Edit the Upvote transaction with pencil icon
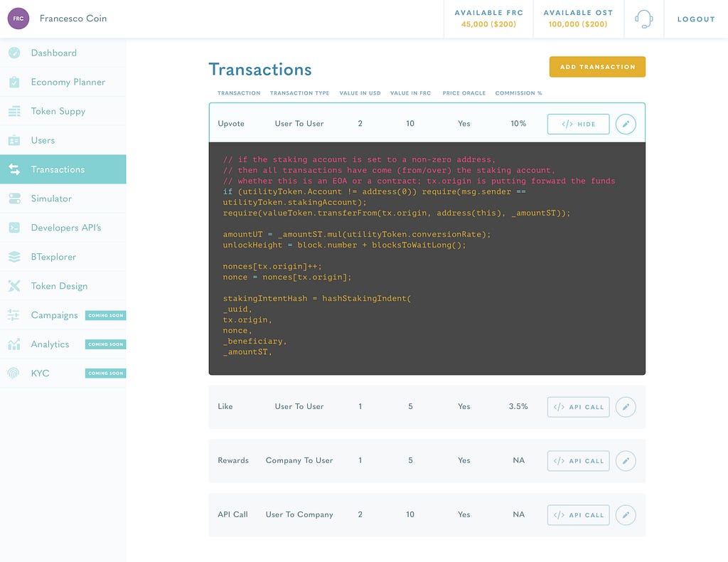 626,124
